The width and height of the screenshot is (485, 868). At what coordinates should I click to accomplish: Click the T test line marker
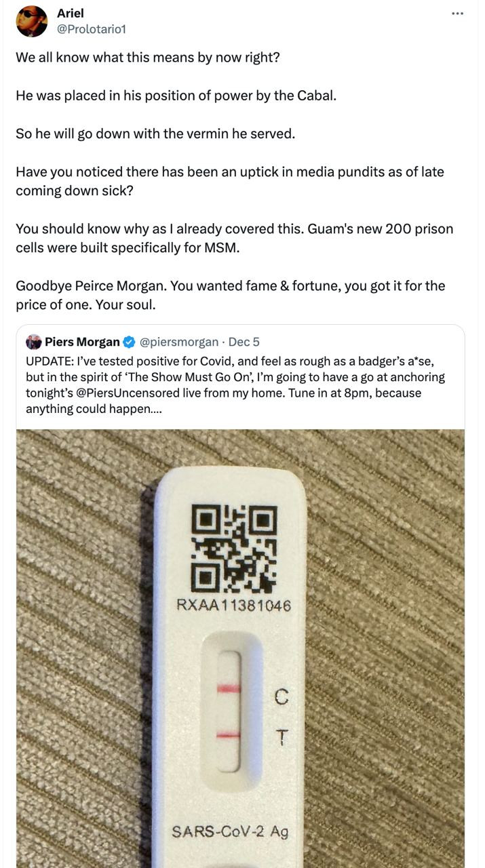pos(283,736)
